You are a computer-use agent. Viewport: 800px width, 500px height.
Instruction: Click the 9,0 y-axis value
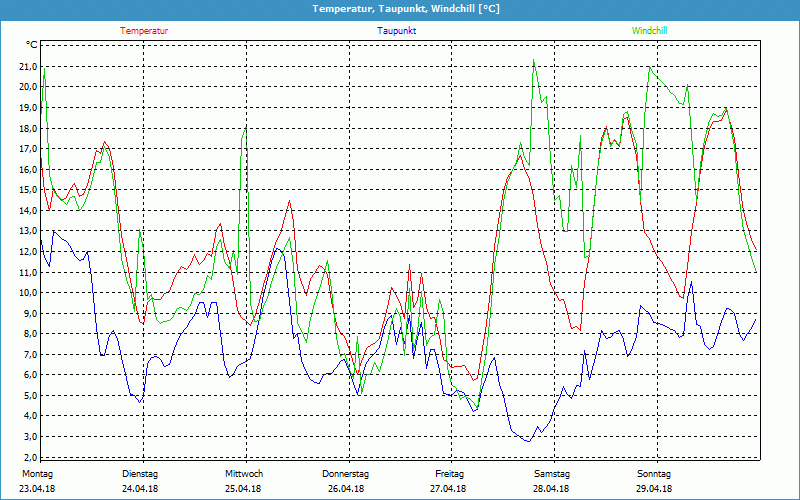31,313
